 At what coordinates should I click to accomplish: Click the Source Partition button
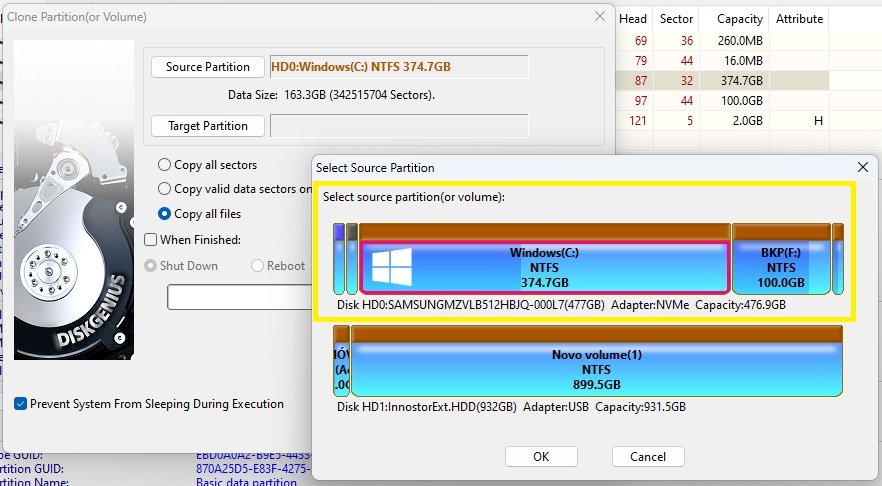[208, 67]
